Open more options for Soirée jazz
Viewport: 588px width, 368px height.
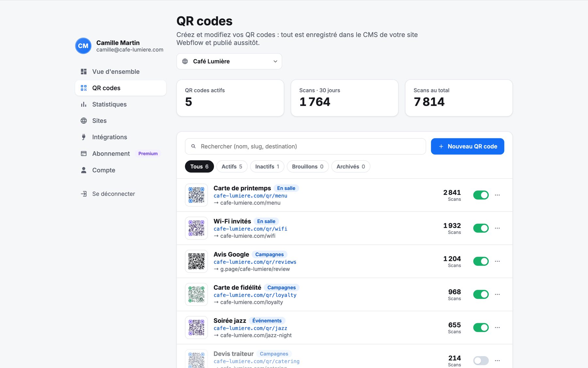tap(497, 327)
